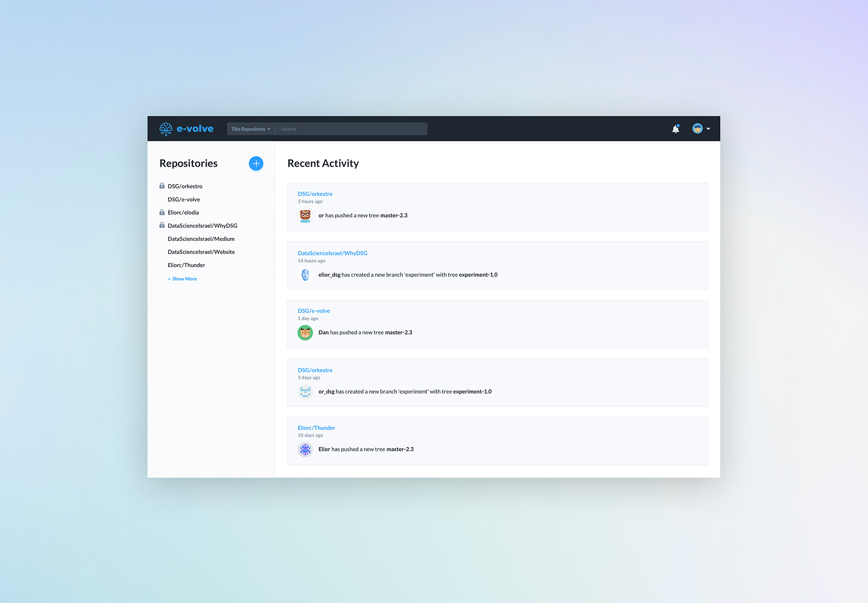
Task: Click the e-volve brain logo icon
Action: tap(165, 129)
